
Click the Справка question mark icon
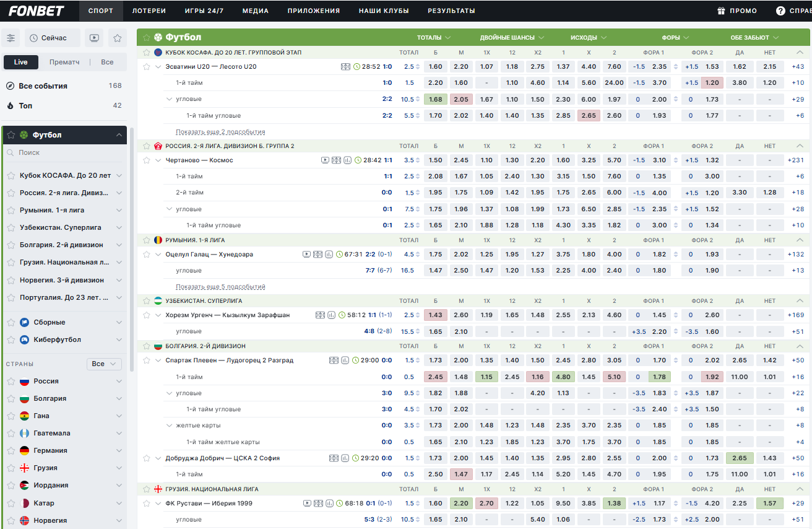(780, 11)
